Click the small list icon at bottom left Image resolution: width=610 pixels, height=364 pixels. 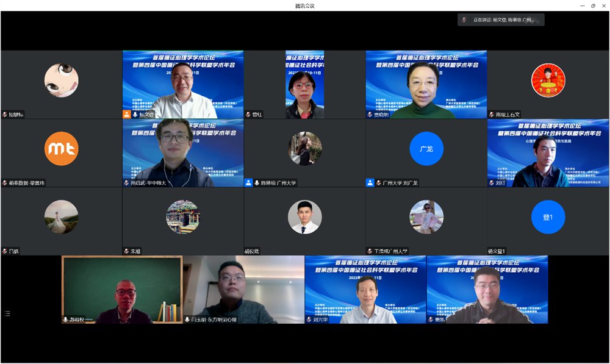click(7, 313)
